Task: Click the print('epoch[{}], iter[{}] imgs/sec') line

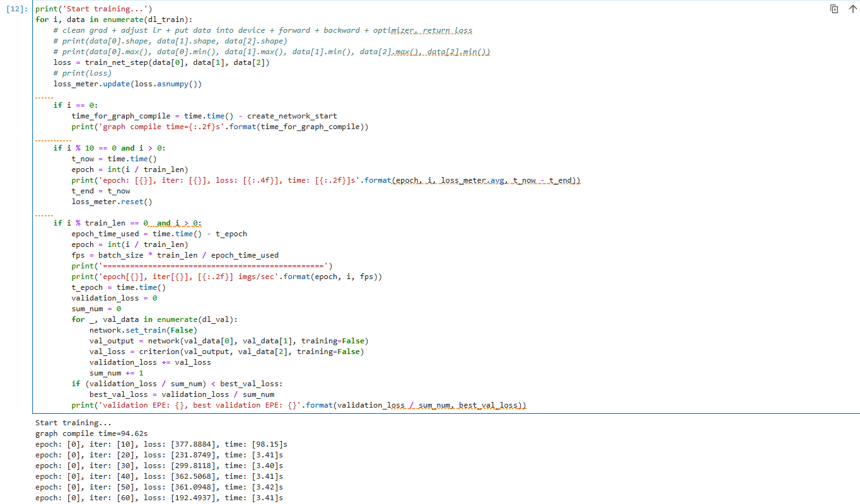Action: tap(227, 277)
